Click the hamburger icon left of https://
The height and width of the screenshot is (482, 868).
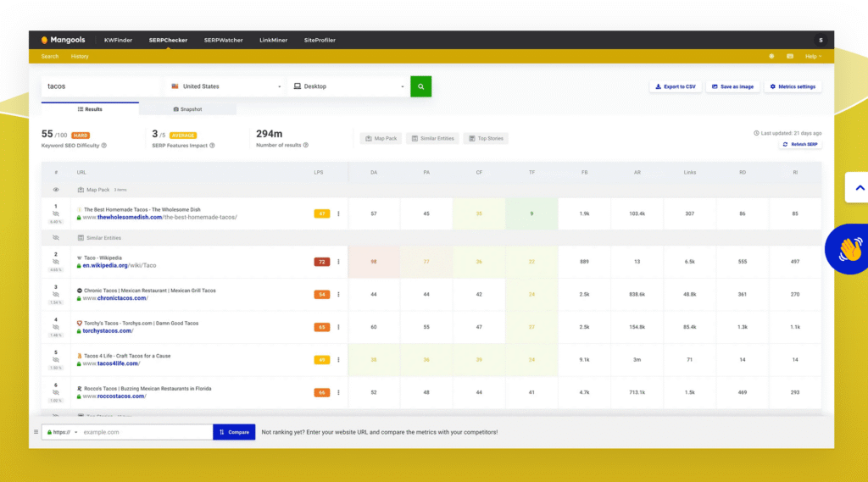[36, 432]
